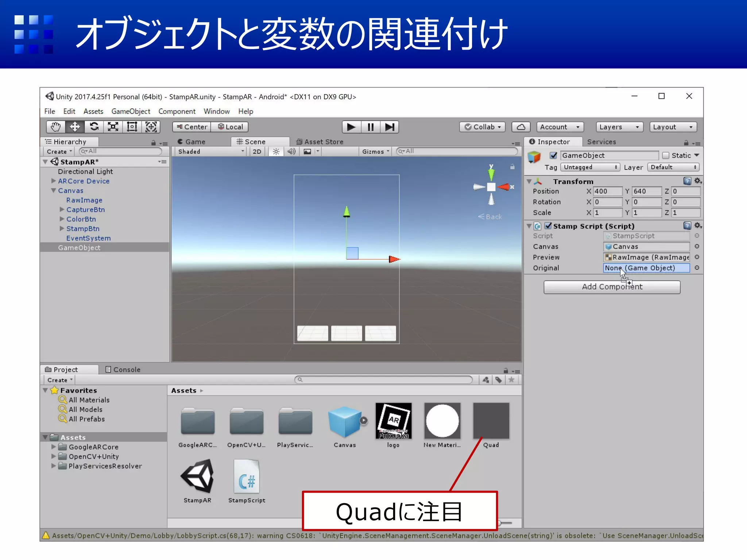Click the Play button
The height and width of the screenshot is (560, 747).
click(351, 127)
